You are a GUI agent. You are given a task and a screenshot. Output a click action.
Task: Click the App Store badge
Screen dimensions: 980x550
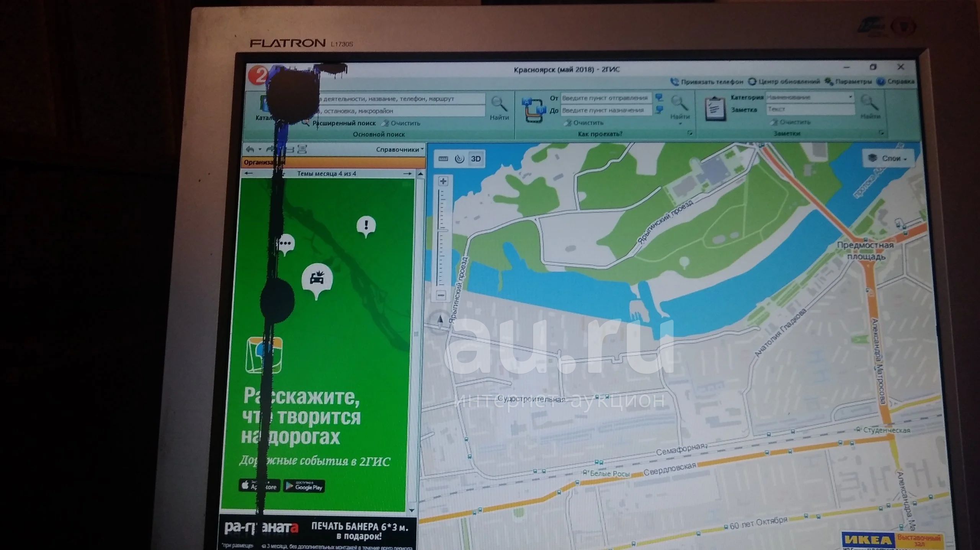[x=260, y=486]
